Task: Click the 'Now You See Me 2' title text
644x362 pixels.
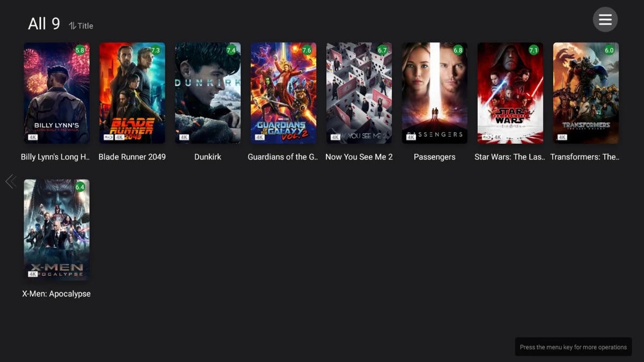Action: [359, 157]
